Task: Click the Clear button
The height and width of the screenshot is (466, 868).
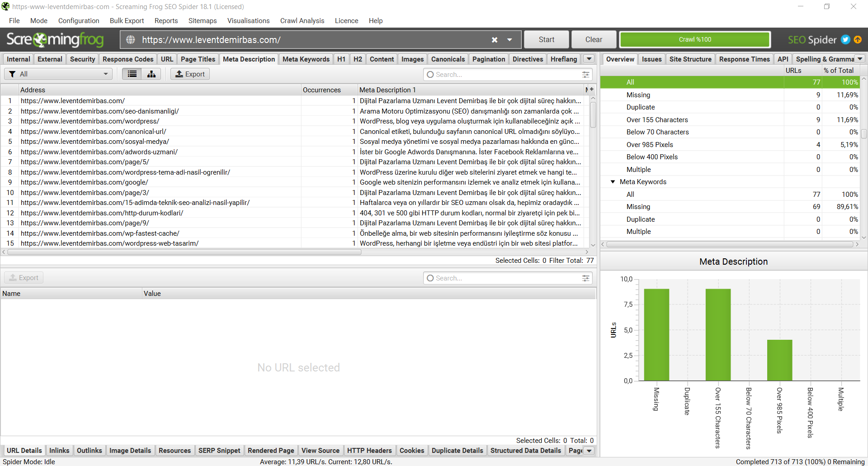Action: tap(594, 40)
